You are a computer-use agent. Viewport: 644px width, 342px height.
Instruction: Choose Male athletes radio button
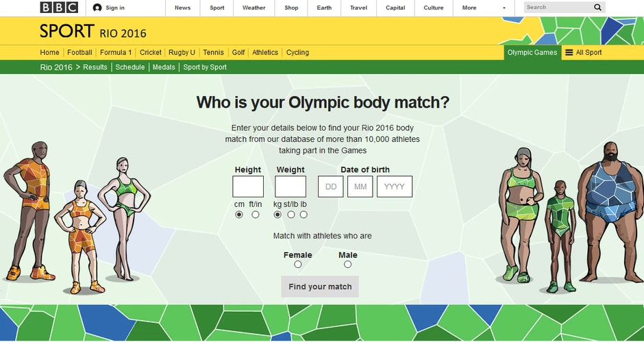(347, 265)
